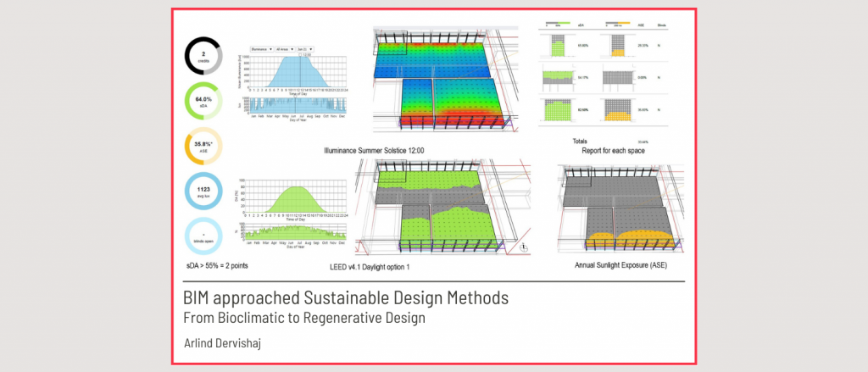Click the first space sDA grid thumbnail

pyautogui.click(x=559, y=47)
